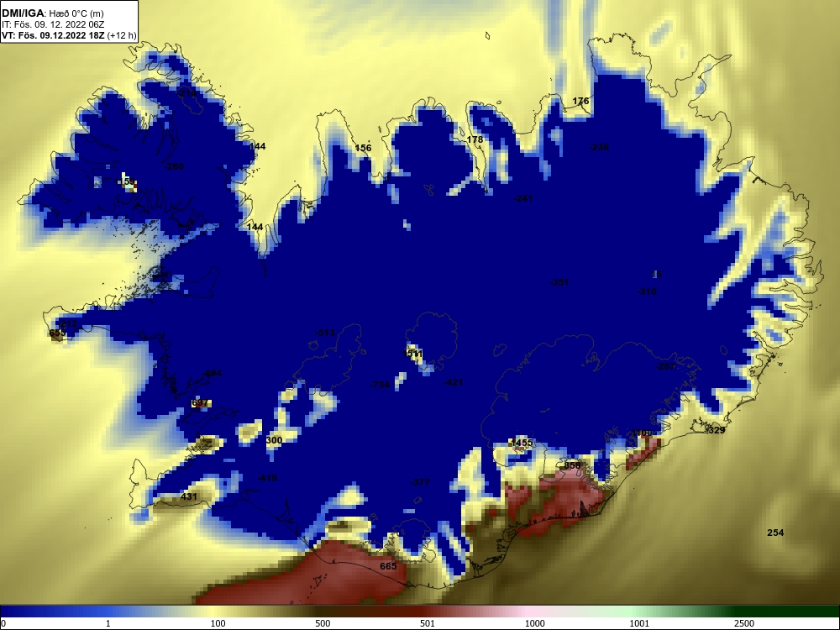840x630 pixels.
Task: Click the initial time line 'IT: Fös. 09. 12. 2022 06Z'
Action: click(52, 24)
